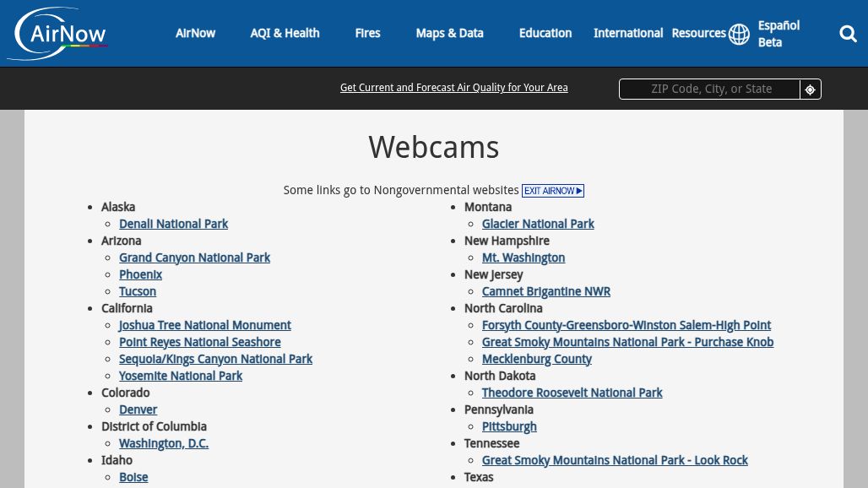This screenshot has width=868, height=488.
Task: Open the Denver webcam link
Action: [x=138, y=409]
